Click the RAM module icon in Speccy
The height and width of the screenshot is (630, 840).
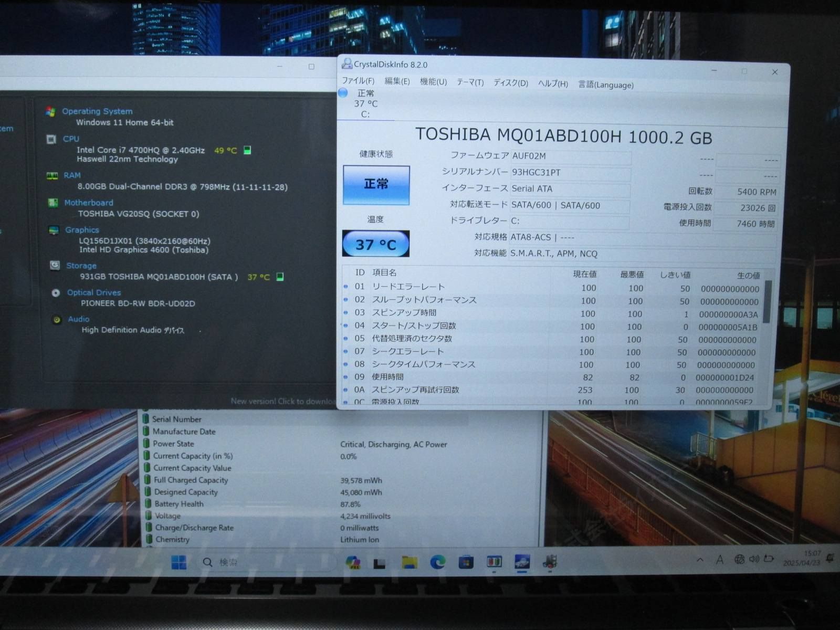[52, 176]
